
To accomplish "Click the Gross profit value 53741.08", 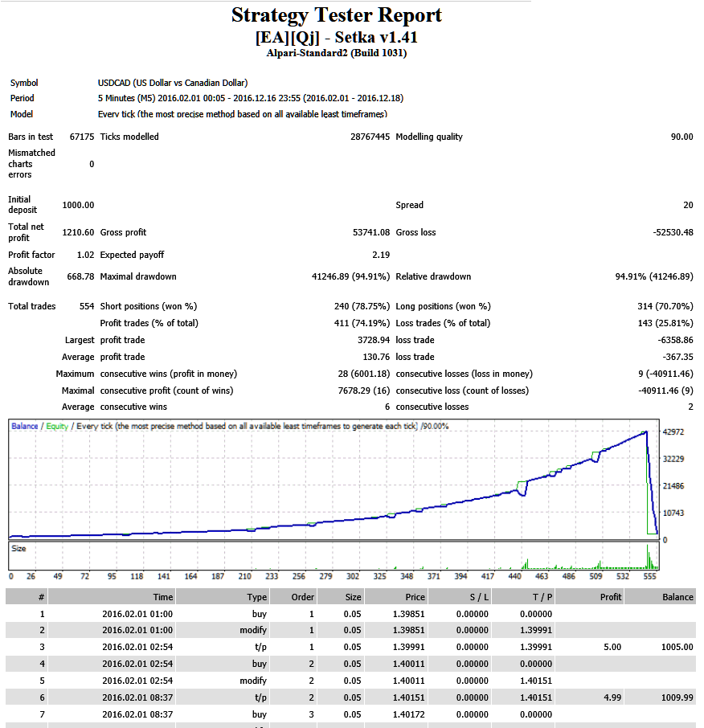I will click(x=371, y=232).
